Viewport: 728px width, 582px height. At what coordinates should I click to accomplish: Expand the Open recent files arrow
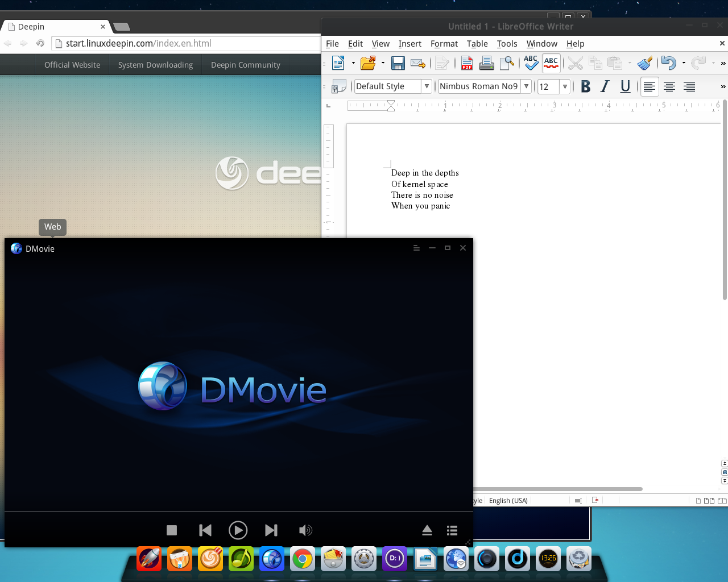point(383,63)
